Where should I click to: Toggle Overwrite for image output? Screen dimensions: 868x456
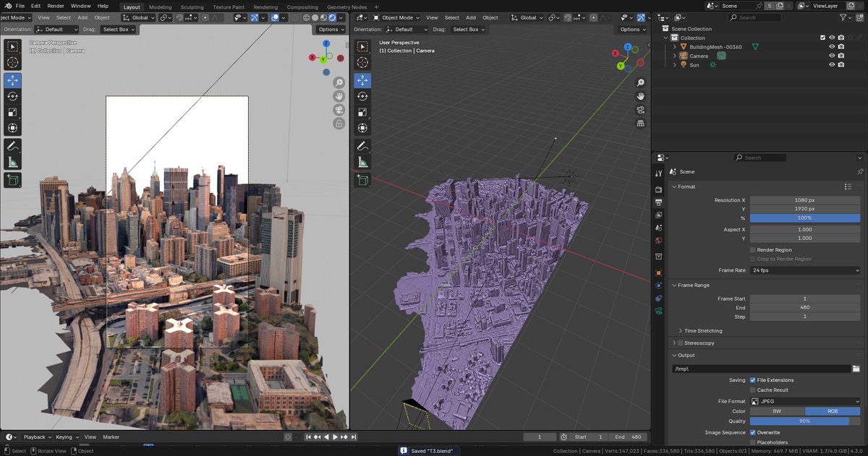click(752, 432)
